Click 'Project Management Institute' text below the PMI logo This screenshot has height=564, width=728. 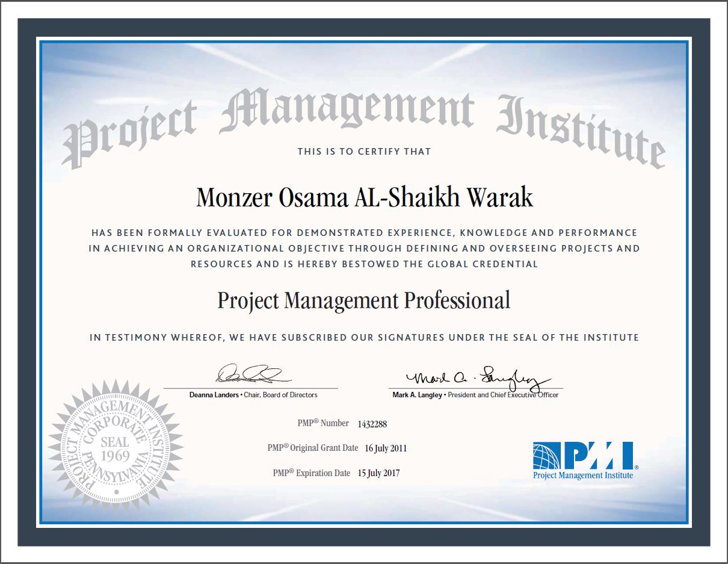[583, 476]
